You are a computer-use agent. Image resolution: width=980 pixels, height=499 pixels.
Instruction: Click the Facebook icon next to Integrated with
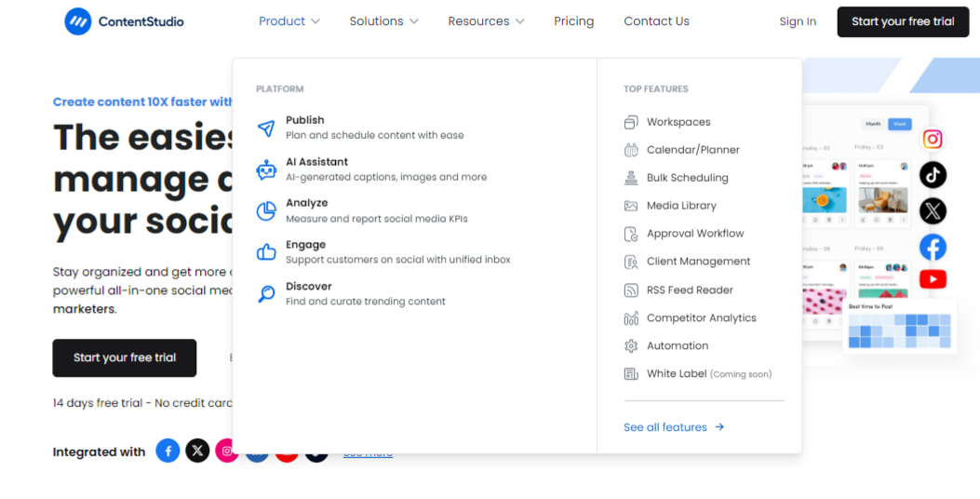tap(168, 451)
